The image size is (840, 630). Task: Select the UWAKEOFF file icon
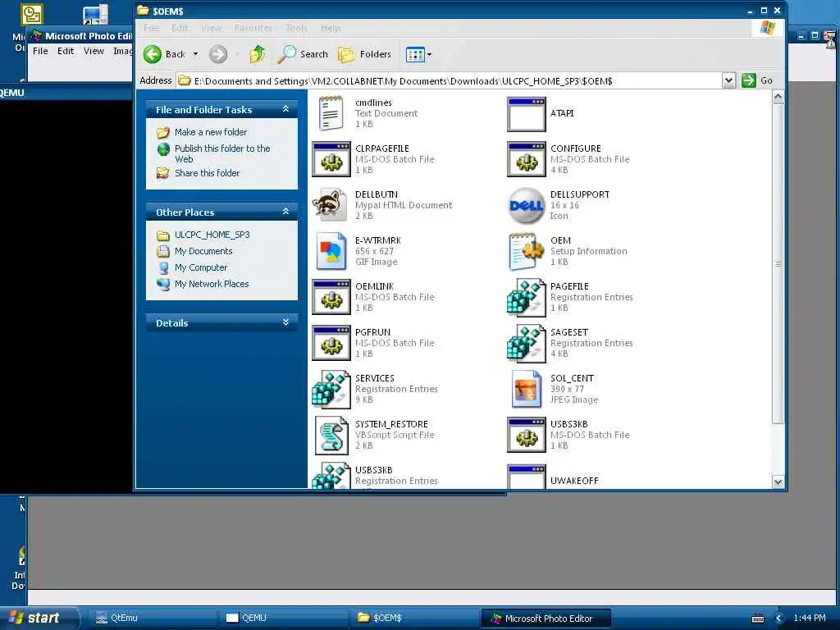pyautogui.click(x=526, y=477)
